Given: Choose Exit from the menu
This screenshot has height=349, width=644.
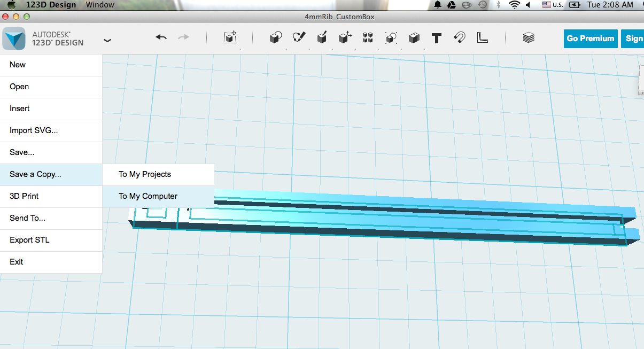Looking at the screenshot, I should click(x=51, y=262).
